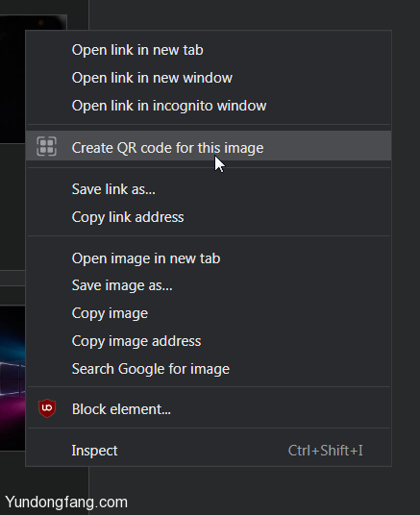Select Search Google for image

click(209, 369)
